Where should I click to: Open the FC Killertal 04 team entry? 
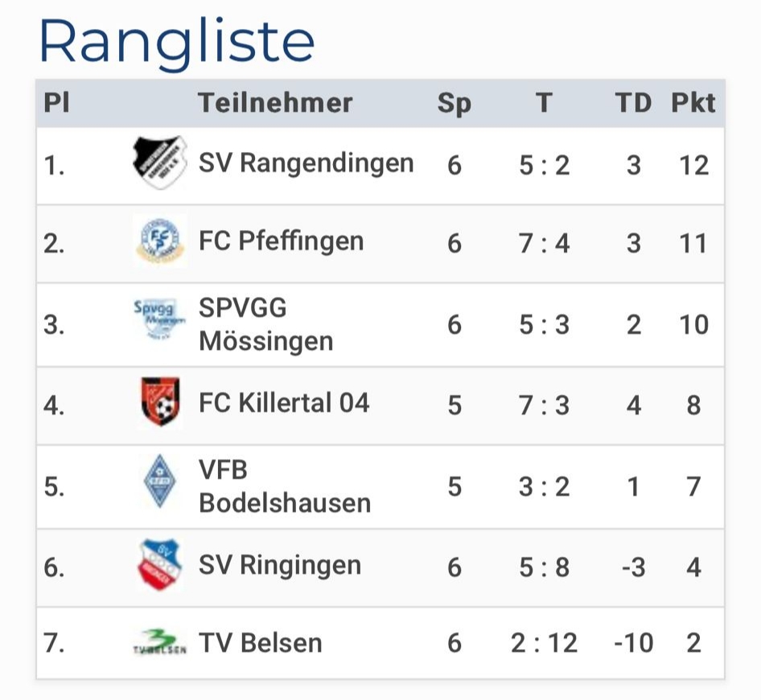click(x=284, y=402)
